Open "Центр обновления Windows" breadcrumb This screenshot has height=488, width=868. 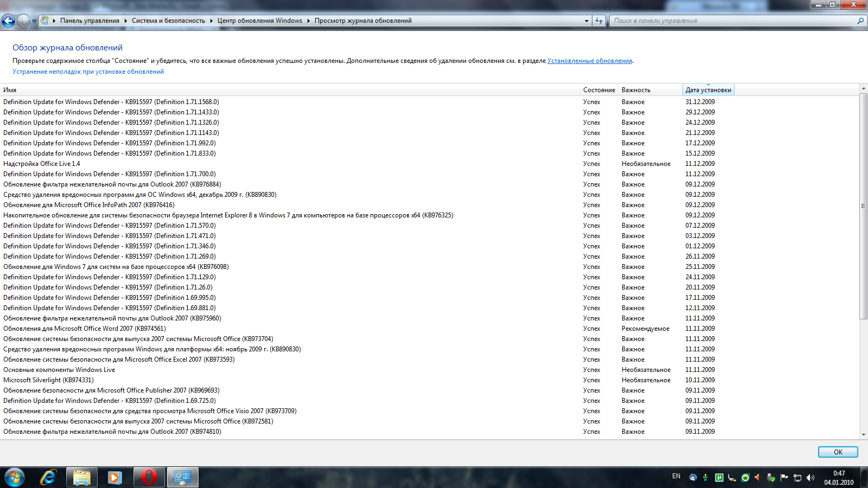click(x=260, y=21)
